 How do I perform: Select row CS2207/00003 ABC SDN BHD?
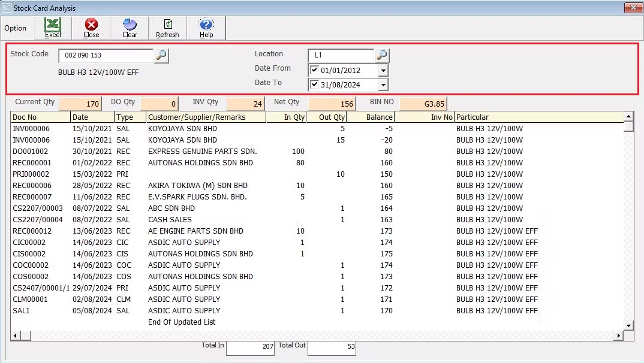coord(317,208)
